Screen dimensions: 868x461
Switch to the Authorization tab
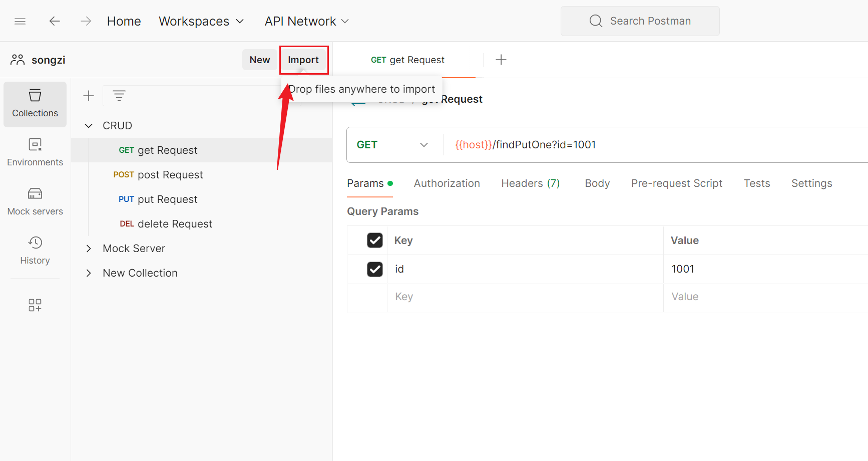tap(447, 183)
